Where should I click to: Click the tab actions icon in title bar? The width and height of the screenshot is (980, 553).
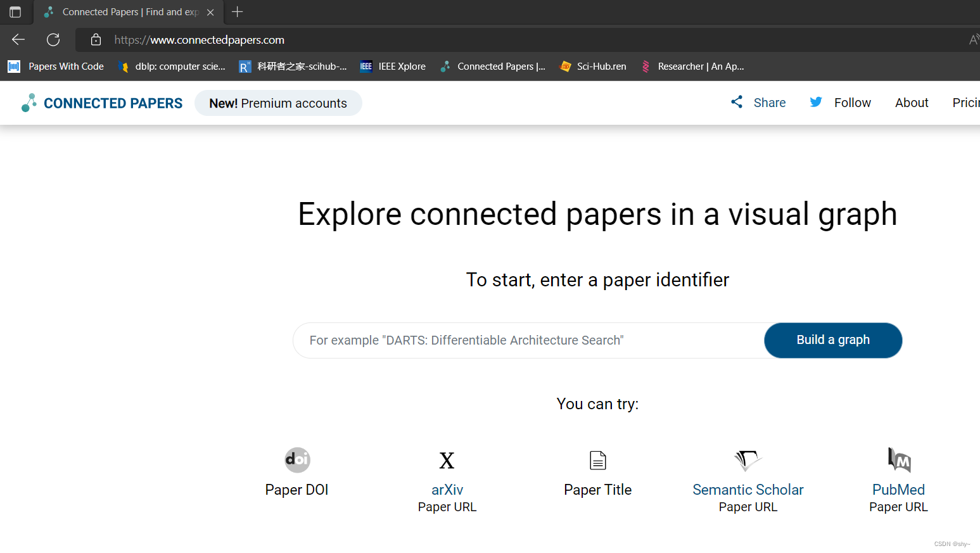pyautogui.click(x=15, y=12)
